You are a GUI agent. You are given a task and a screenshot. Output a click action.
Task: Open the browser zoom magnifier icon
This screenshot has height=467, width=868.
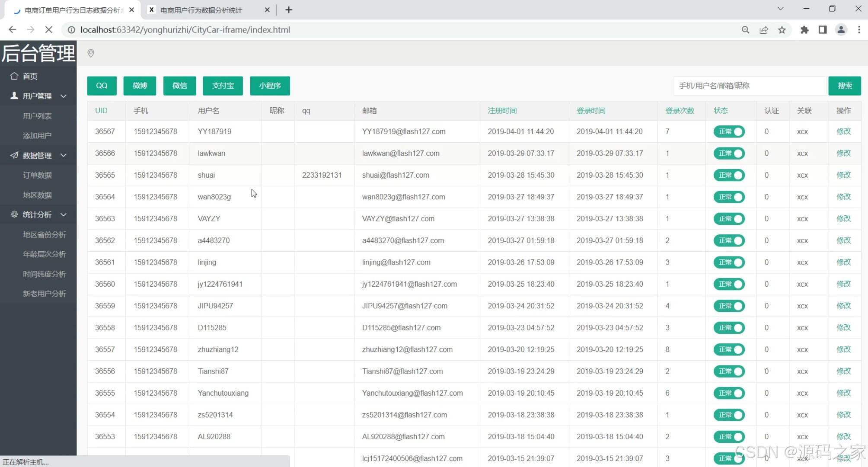pyautogui.click(x=745, y=30)
